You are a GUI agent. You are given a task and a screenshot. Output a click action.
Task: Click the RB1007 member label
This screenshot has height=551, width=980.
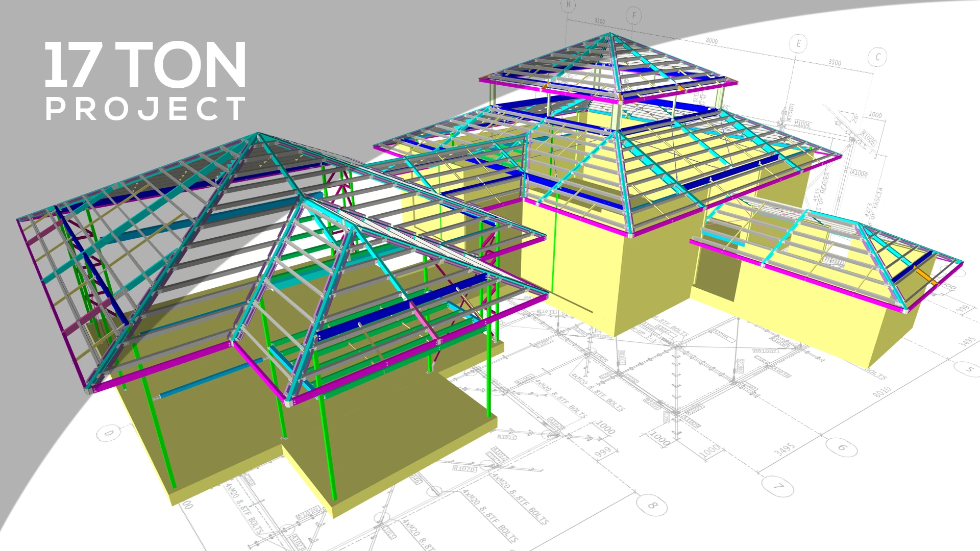767,351
